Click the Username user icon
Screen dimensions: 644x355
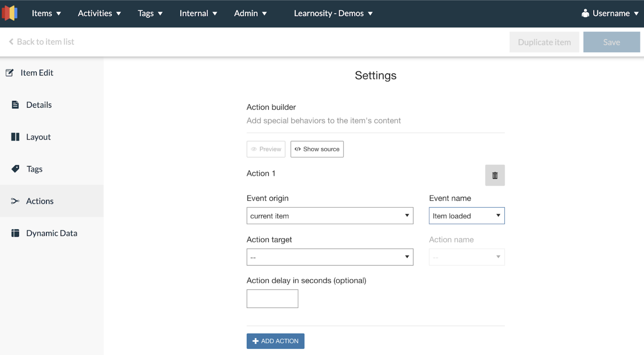pyautogui.click(x=585, y=13)
